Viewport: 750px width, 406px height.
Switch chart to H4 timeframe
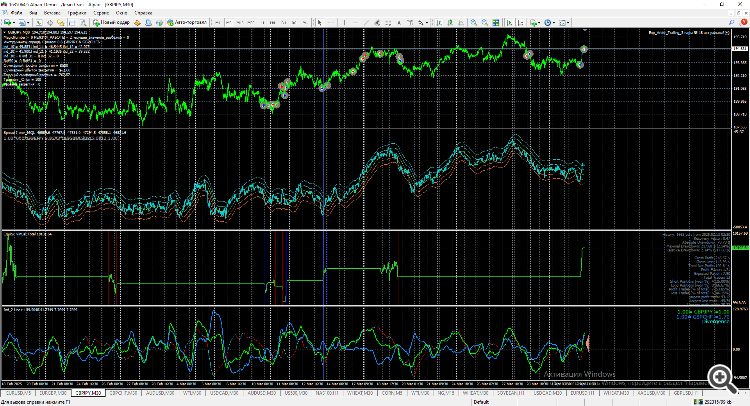[x=273, y=22]
